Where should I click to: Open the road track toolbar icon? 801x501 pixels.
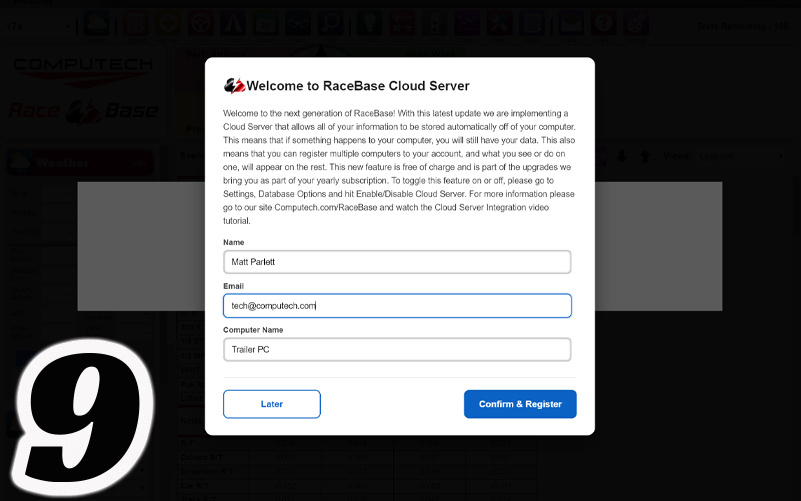pos(232,24)
